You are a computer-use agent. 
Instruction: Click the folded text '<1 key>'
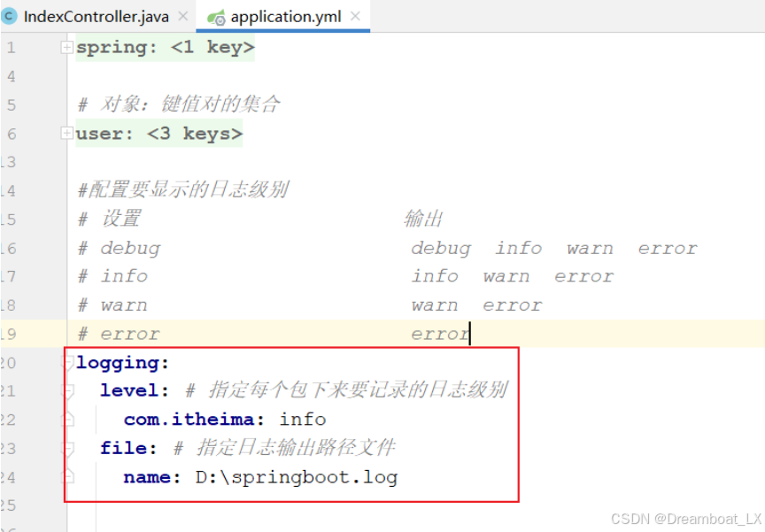coord(212,47)
